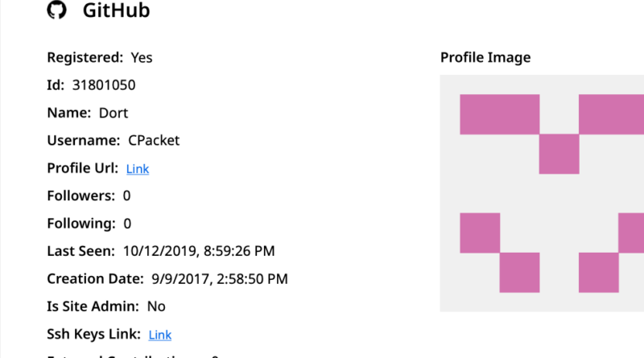Select the Following count value
The image size is (644, 358).
tap(127, 224)
